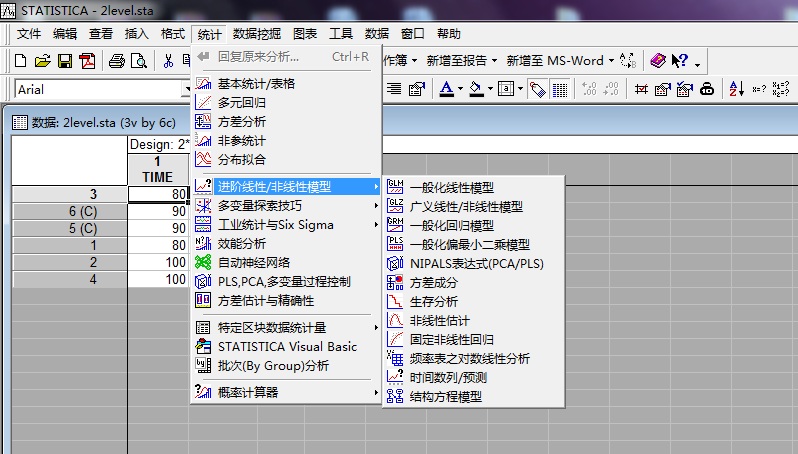798x454 pixels.
Task: Open the 帮助 menu
Action: [448, 34]
